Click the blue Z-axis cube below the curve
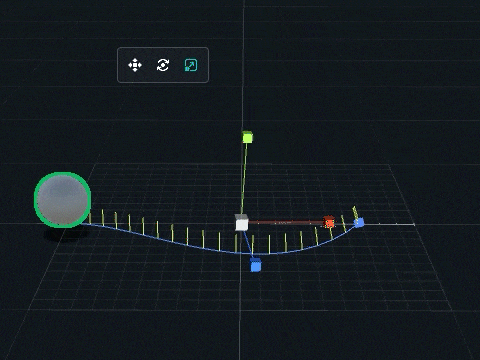Screen dimensions: 480x360 click(x=256, y=265)
